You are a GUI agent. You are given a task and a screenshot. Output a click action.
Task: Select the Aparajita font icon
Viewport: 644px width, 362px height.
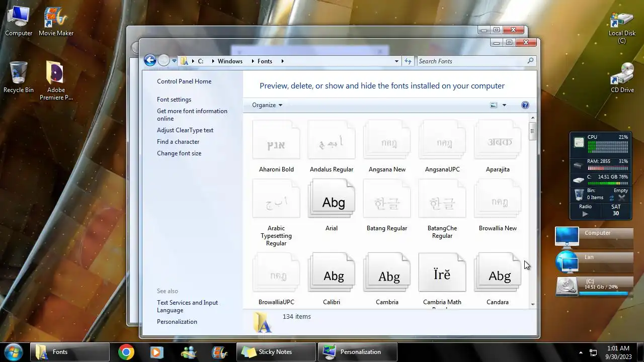(x=498, y=140)
